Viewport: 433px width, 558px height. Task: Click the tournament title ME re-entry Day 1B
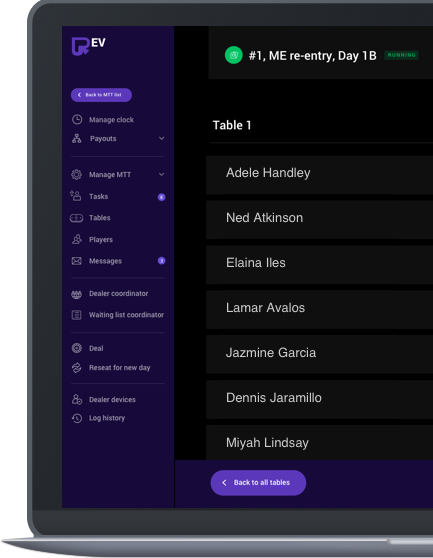tap(312, 56)
